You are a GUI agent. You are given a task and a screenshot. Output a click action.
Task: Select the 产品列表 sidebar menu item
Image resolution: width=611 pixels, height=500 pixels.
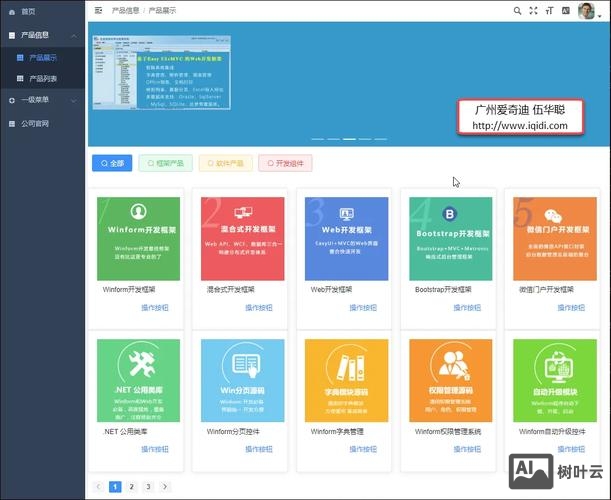[42, 78]
